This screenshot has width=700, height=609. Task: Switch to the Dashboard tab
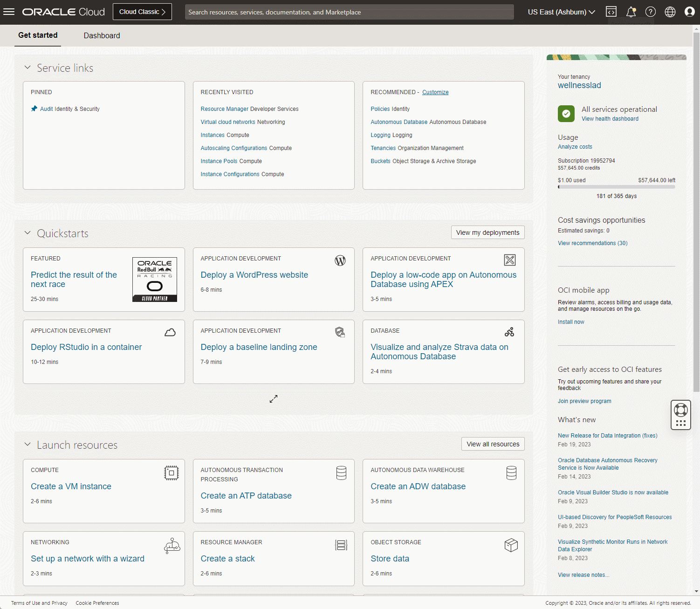click(102, 35)
